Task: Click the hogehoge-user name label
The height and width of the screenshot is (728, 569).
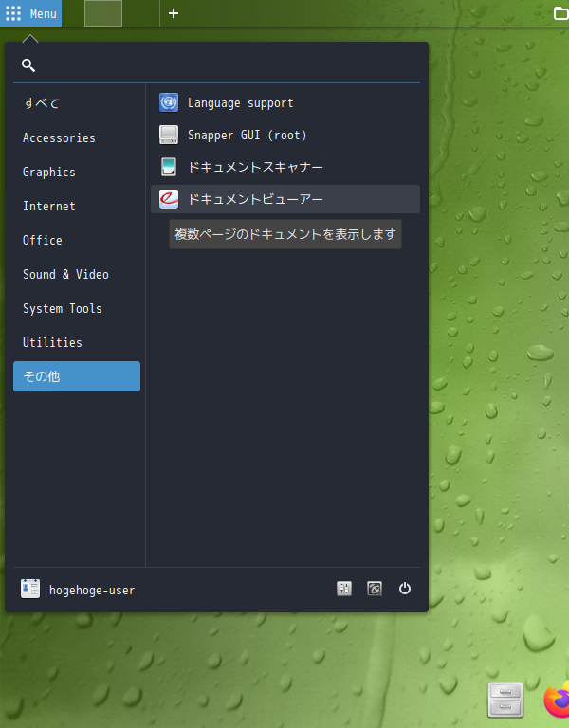Action: tap(92, 591)
